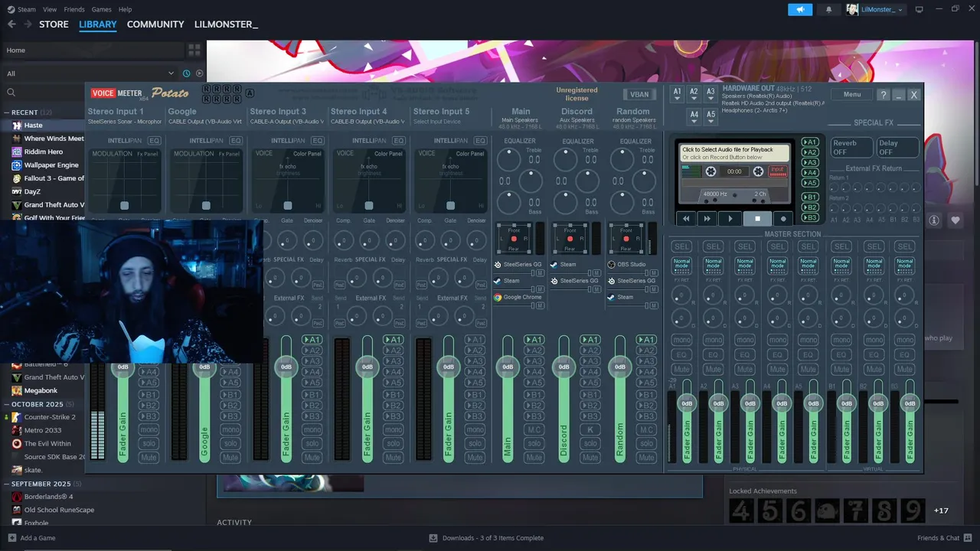Image resolution: width=980 pixels, height=551 pixels.
Task: Toggle cassette recorder A1 output routing
Action: coord(810,142)
